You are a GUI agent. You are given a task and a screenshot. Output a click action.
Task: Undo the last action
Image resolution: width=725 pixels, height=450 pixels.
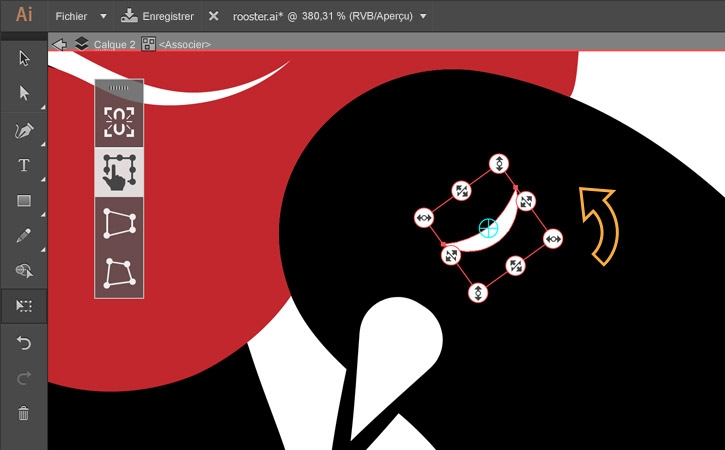24,343
